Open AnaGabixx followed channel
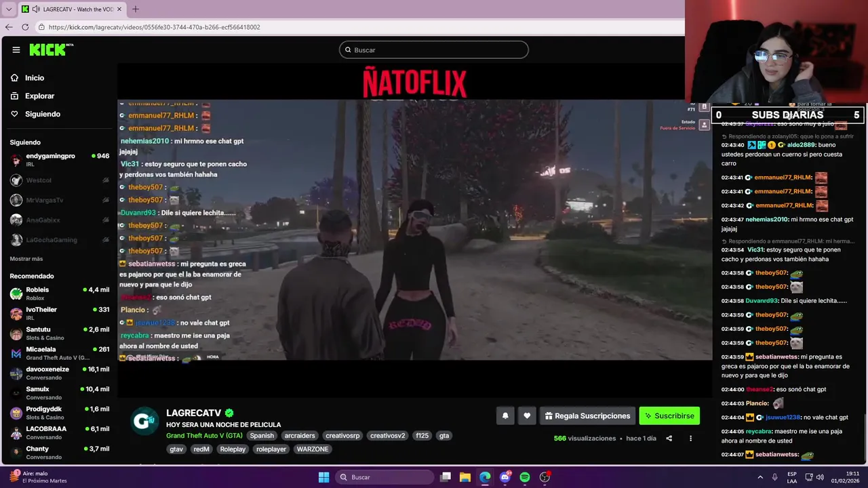Viewport: 868px width, 488px height. point(59,220)
